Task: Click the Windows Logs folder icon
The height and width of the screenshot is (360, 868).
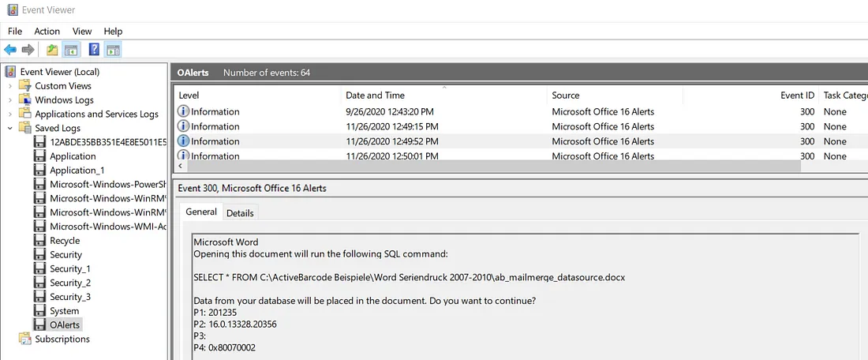Action: (x=25, y=99)
